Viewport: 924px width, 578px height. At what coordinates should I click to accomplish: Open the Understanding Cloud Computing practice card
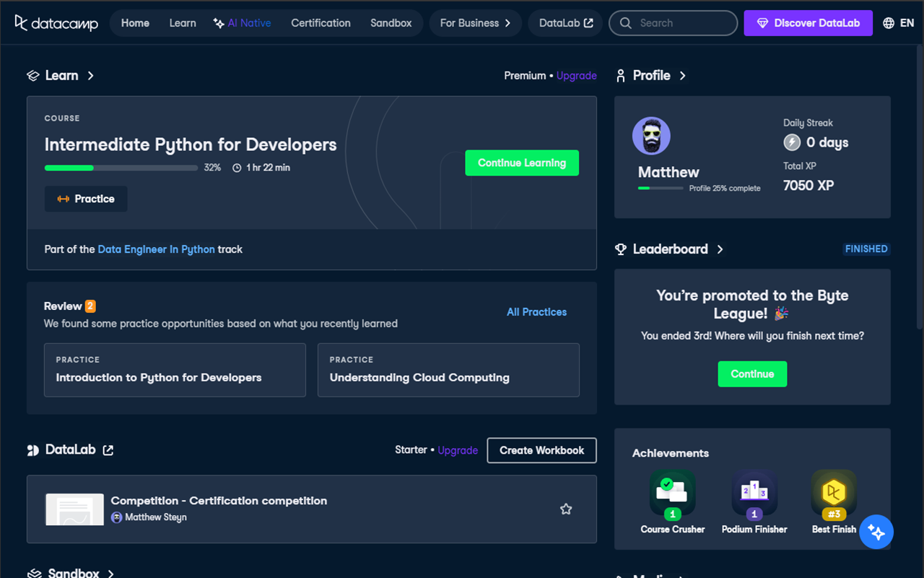tap(448, 370)
